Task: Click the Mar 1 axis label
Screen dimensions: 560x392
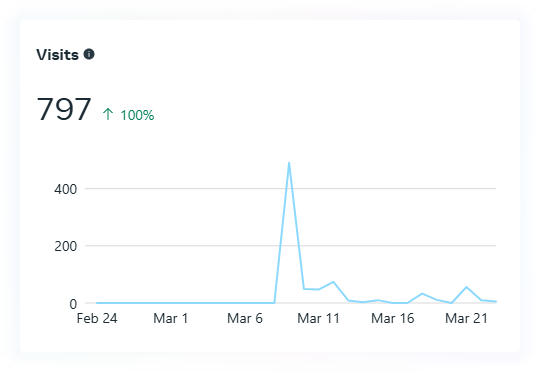Action: 171,318
